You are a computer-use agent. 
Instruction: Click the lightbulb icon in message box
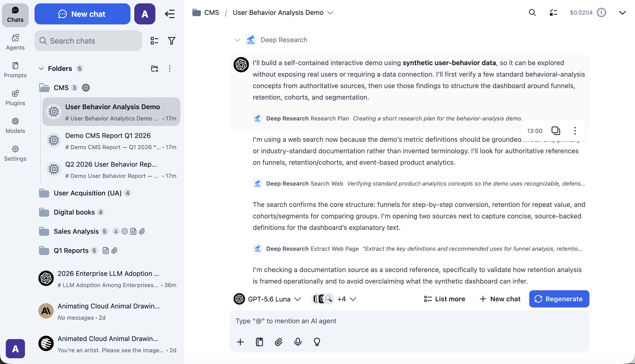(317, 342)
